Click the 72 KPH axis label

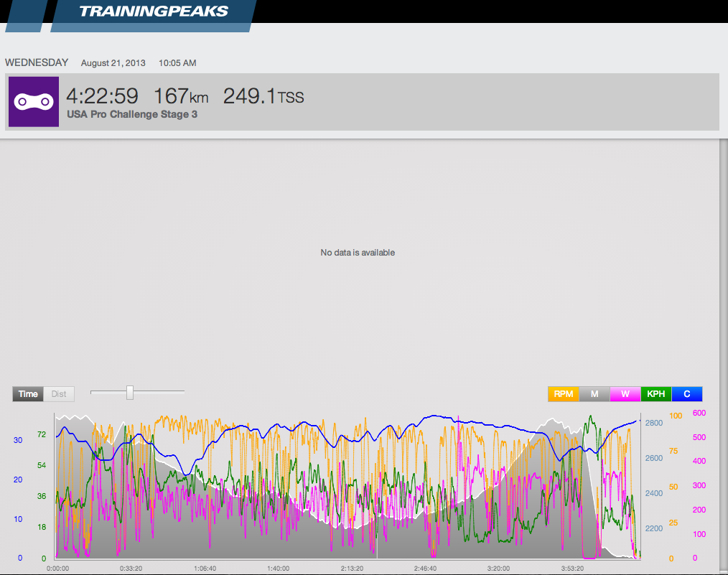(42, 434)
